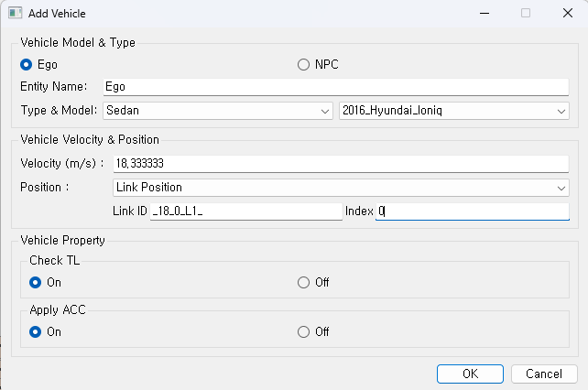
Task: Select the NPC vehicle radio button
Action: point(304,65)
